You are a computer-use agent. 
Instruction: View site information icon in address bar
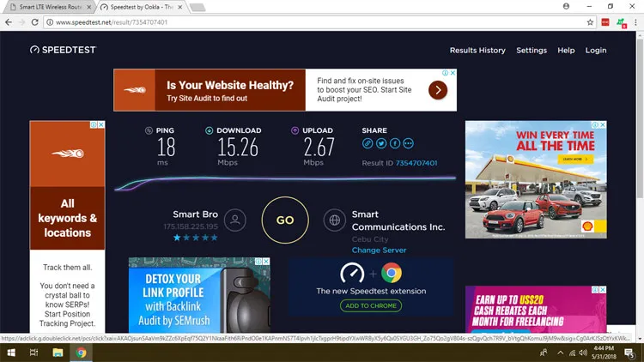50,22
